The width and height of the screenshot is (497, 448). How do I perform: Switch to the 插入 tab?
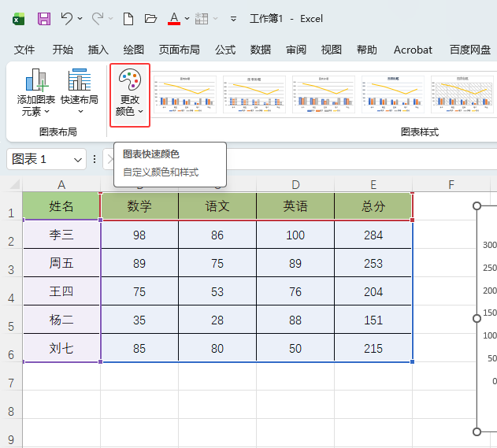[98, 50]
